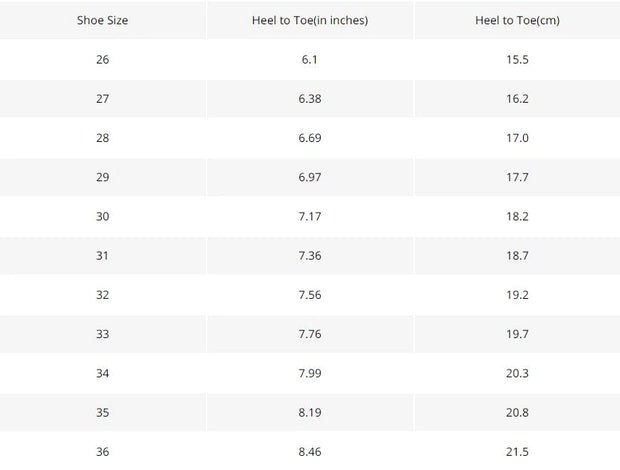The height and width of the screenshot is (470, 620).
Task: Click the 6.97 inches value
Action: [310, 177]
